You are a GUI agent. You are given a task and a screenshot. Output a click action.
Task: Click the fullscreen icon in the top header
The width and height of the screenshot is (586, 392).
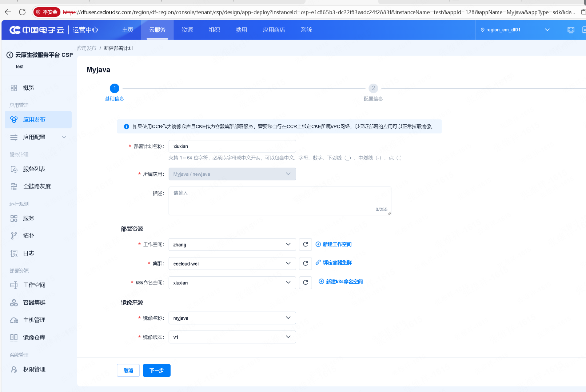(x=571, y=30)
